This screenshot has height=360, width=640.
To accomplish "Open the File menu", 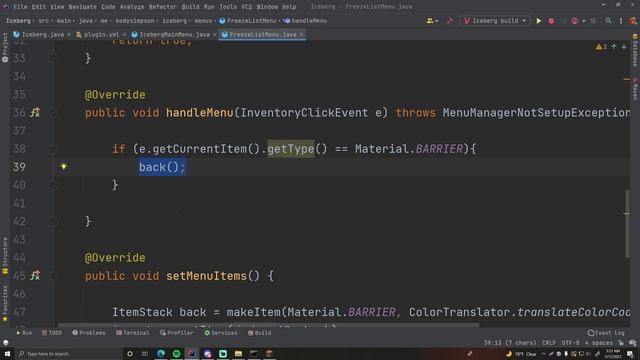I will coord(20,7).
